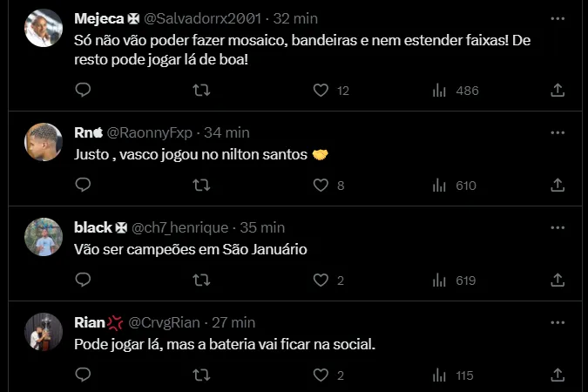Open more options on Rn's tweet

tap(558, 132)
